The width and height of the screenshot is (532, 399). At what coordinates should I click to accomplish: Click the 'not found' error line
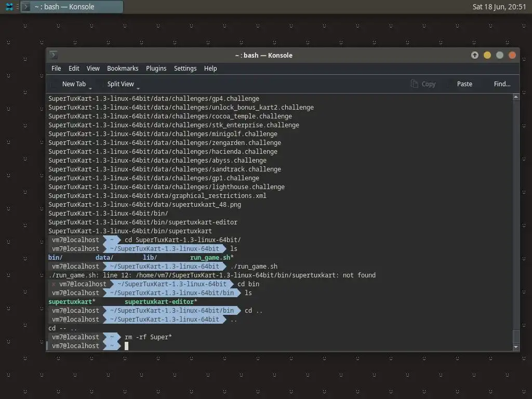[x=212, y=275]
